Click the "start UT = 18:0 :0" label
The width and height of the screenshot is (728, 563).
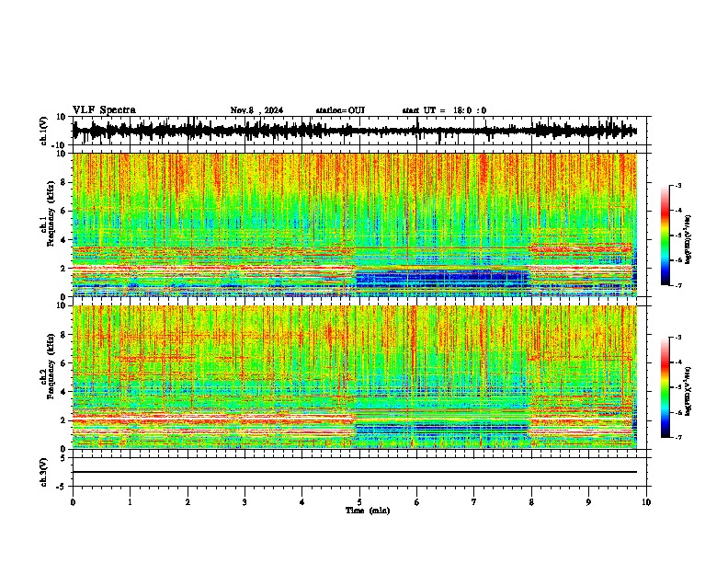click(444, 110)
